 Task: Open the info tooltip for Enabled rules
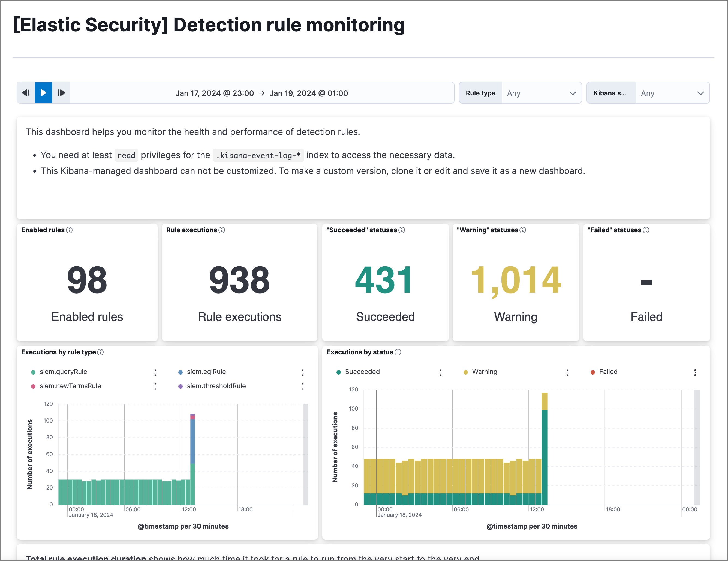click(x=70, y=230)
